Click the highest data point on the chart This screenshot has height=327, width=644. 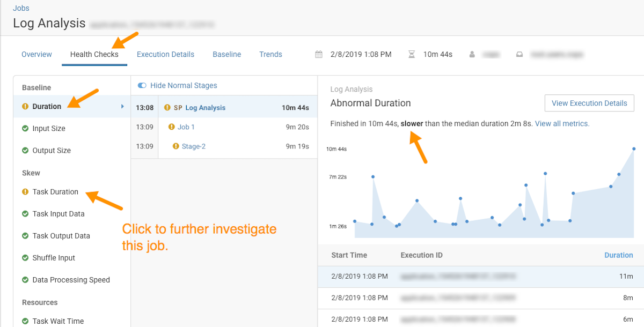tap(634, 148)
